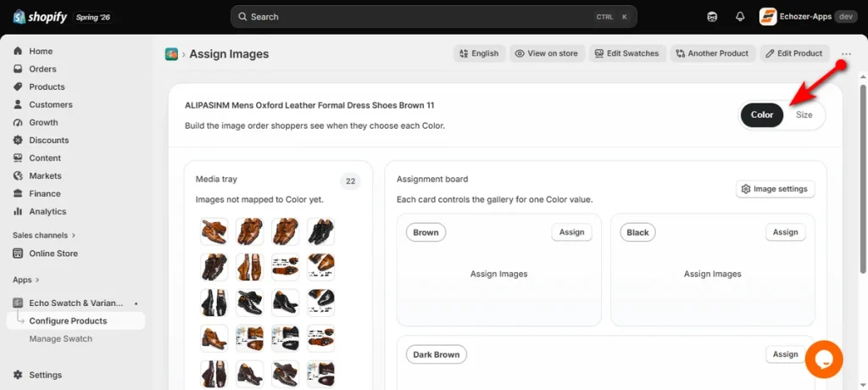
Task: Focus the Search field
Action: (433, 17)
